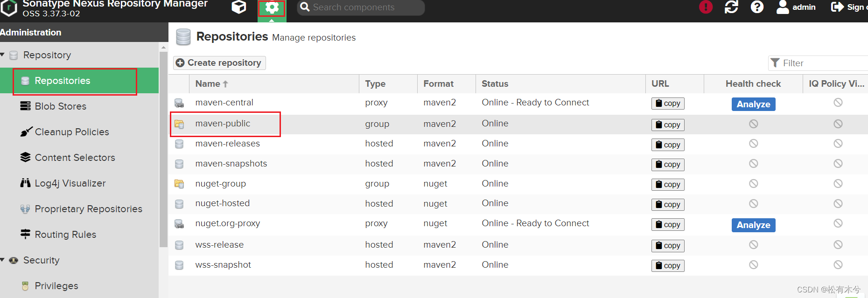Analyze health of nuget.org-proxy repository

point(753,225)
